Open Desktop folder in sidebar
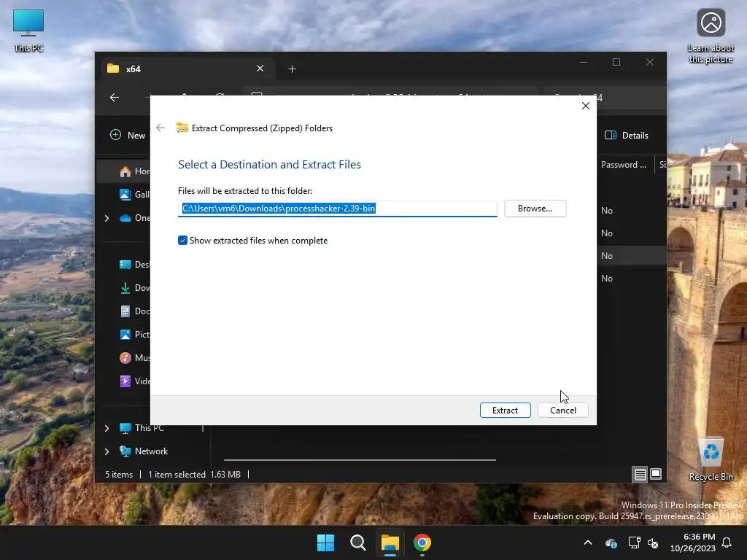Screen dimensions: 747x560 click(135, 264)
